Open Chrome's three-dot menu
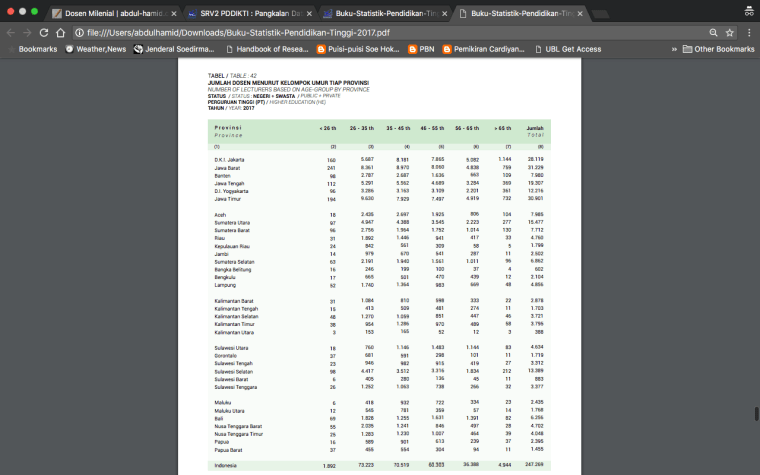This screenshot has height=475, width=760. click(x=749, y=33)
